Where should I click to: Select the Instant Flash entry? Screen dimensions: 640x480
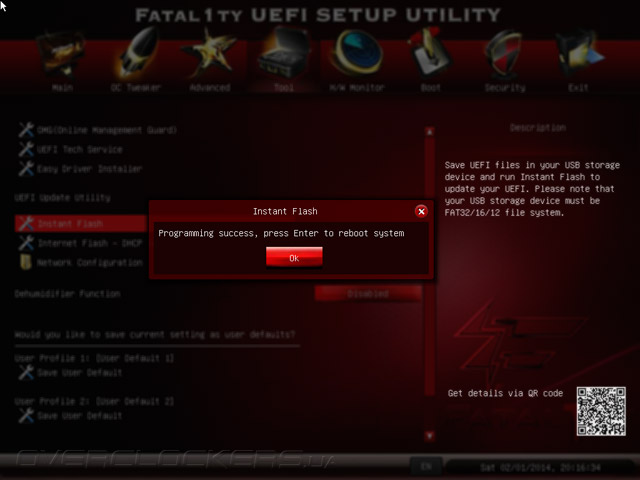(81, 223)
